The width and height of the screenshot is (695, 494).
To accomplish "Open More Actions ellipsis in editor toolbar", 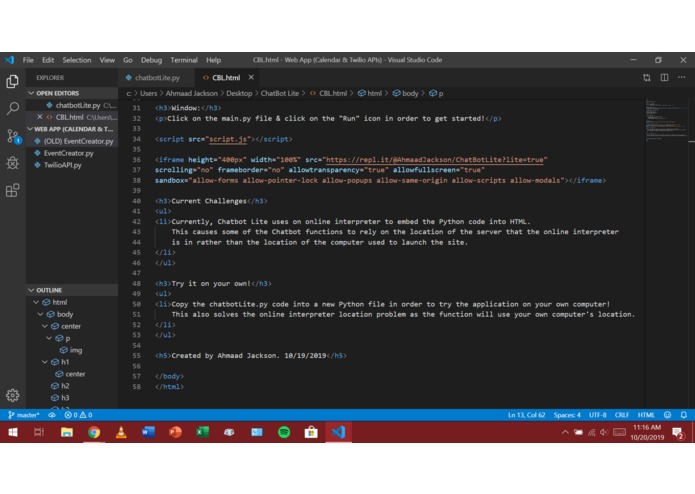I will 682,78.
